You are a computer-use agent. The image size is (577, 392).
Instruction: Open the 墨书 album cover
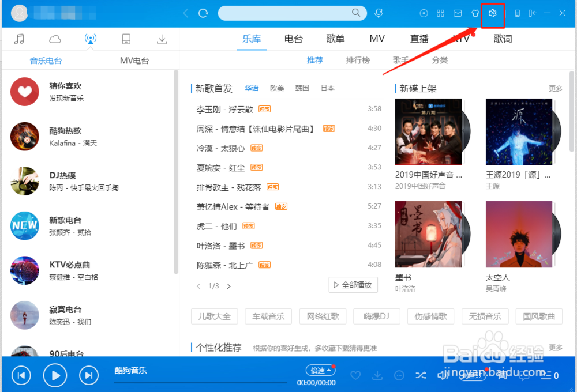click(x=428, y=234)
